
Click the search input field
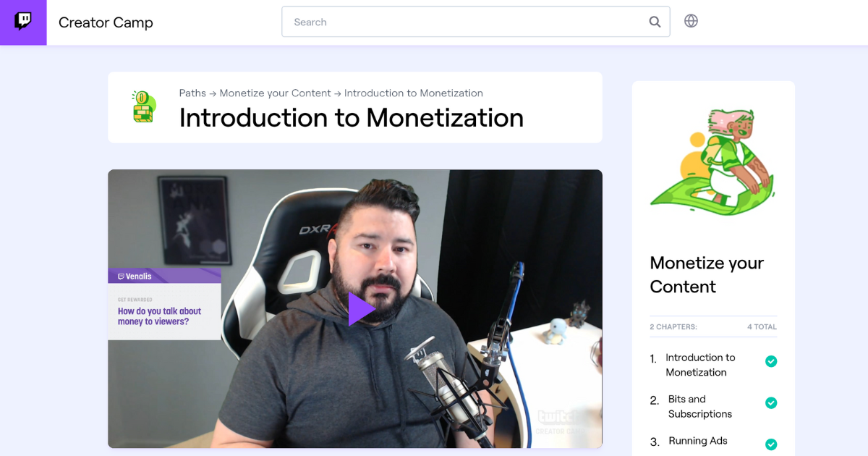[434, 22]
